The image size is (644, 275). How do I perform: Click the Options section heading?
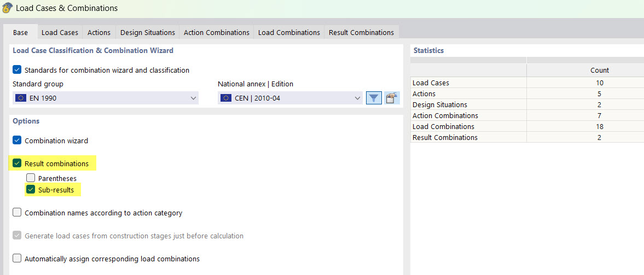point(26,121)
